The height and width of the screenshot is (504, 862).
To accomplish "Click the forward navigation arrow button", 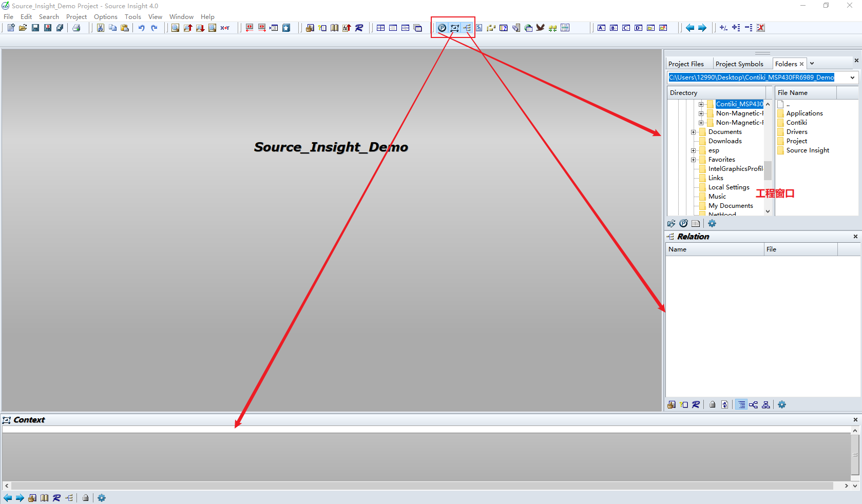I will click(x=702, y=28).
